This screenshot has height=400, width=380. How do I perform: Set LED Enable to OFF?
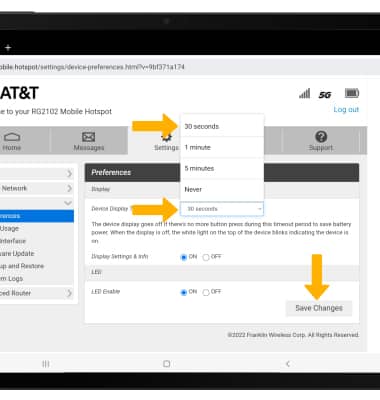(x=206, y=292)
